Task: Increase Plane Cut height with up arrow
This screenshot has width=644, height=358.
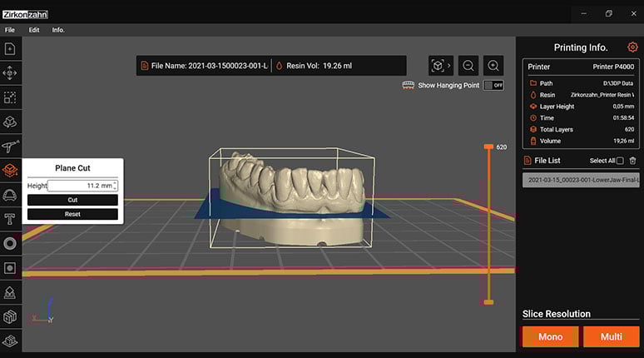Action: 115,183
